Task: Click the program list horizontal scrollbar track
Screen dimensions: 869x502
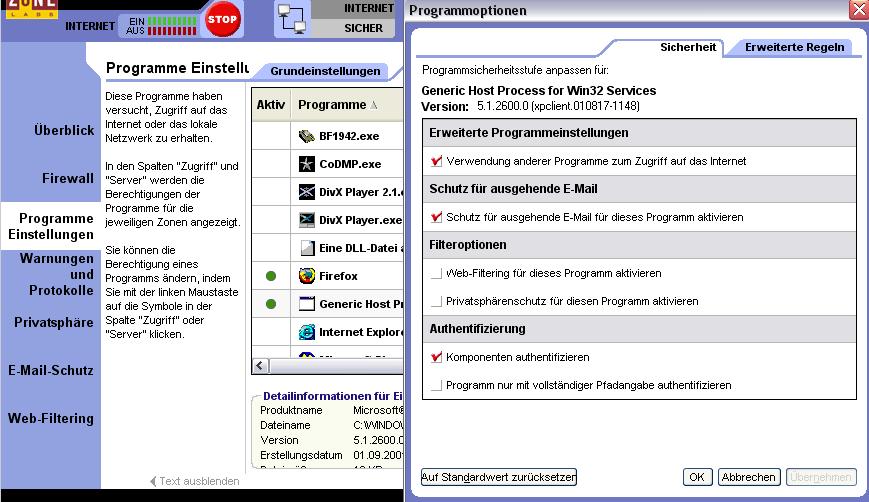Action: (336, 366)
